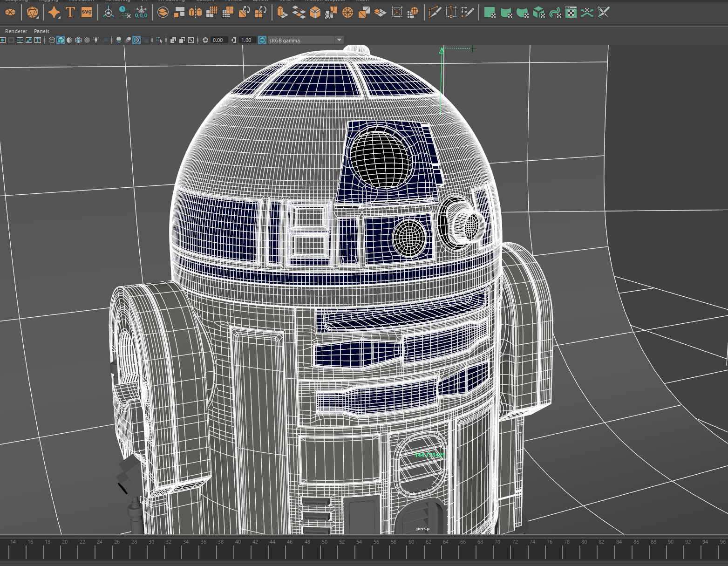
Task: Toggle Smooth Shade All display
Action: (61, 40)
